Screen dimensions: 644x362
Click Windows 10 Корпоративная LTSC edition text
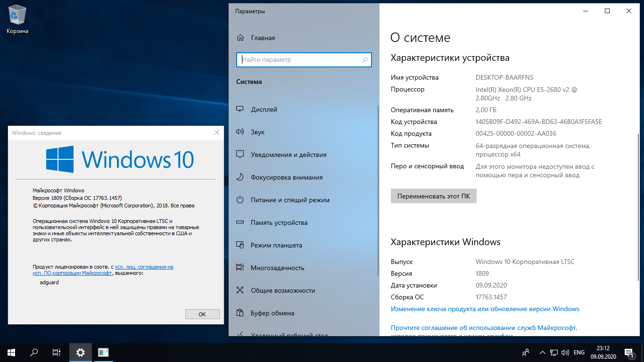pyautogui.click(x=525, y=262)
